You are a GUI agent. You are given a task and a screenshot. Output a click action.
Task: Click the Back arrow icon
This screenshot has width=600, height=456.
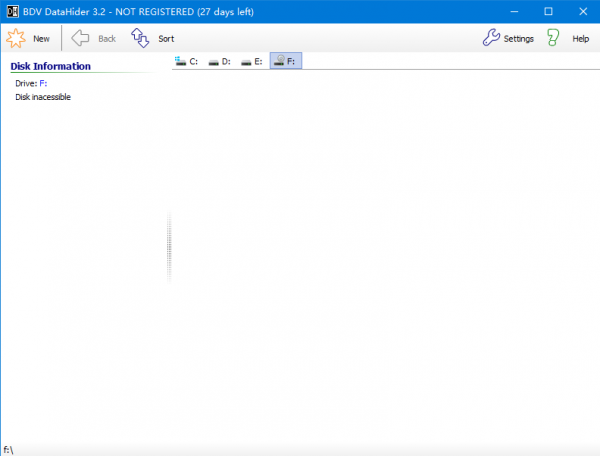tap(80, 38)
